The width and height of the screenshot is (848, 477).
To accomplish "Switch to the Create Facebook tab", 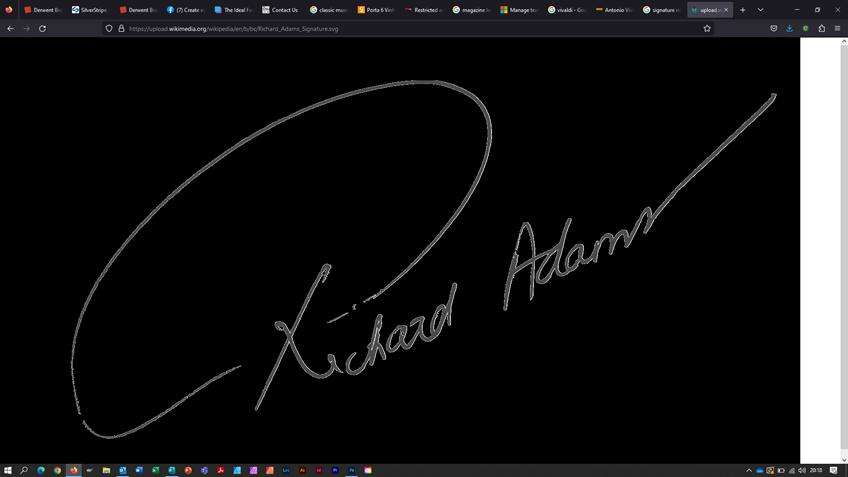I will coord(186,10).
